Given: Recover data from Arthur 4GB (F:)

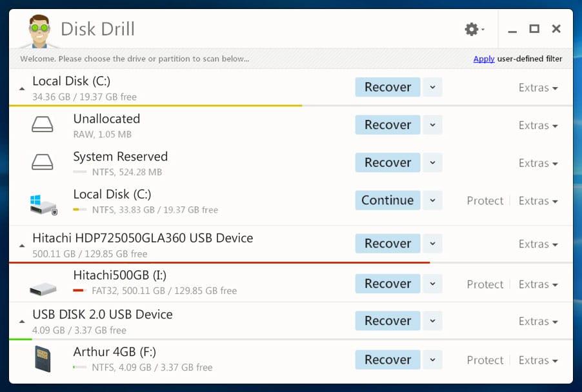Looking at the screenshot, I should pos(387,360).
